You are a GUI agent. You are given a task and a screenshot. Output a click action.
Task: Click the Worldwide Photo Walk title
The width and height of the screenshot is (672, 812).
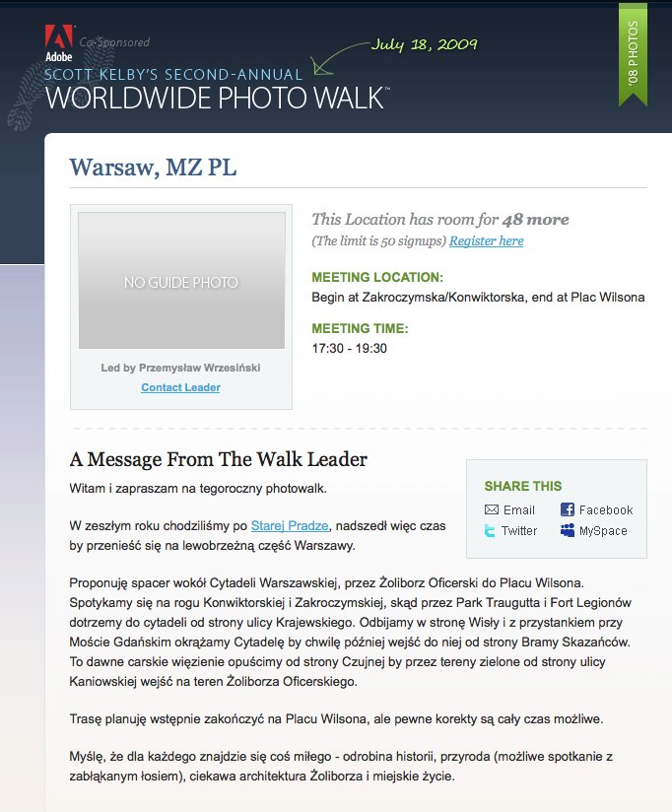[x=216, y=98]
